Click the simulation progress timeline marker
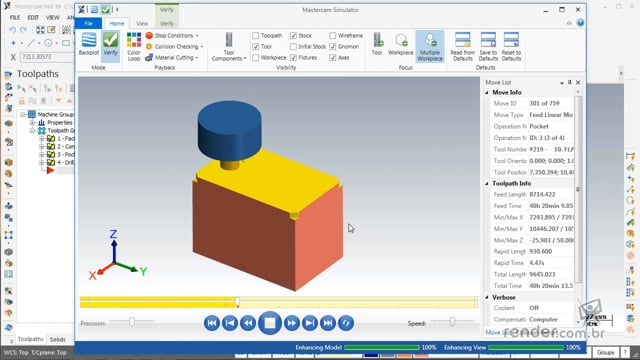Viewport: 640px width, 360px height. 237,302
